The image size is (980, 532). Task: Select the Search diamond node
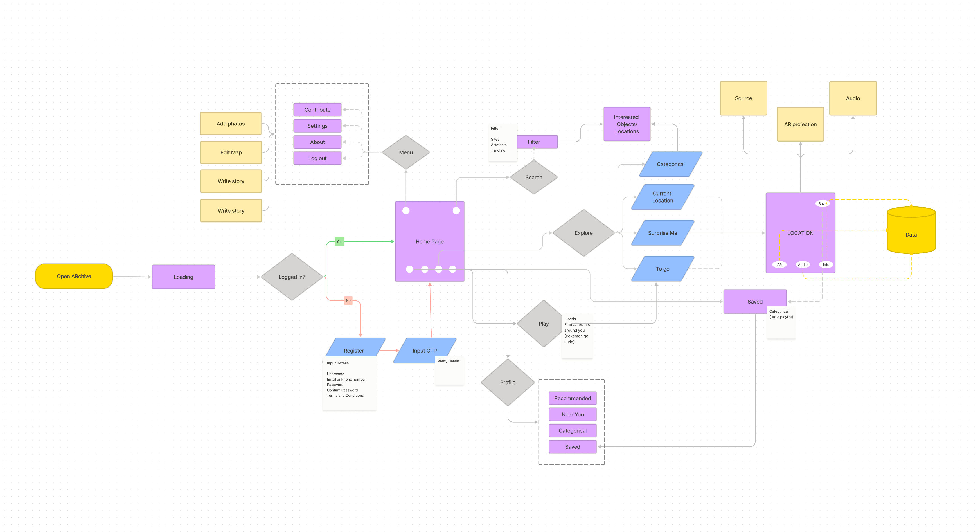coord(533,177)
